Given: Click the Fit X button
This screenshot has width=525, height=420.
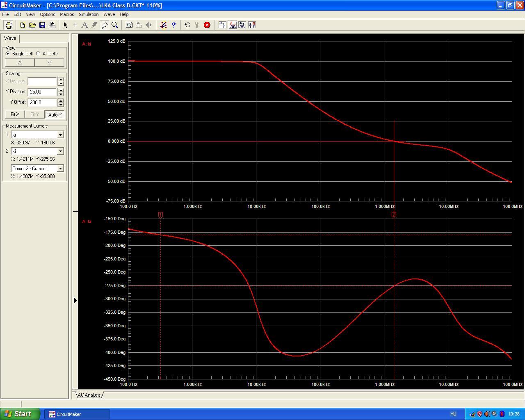Looking at the screenshot, I should coord(15,114).
